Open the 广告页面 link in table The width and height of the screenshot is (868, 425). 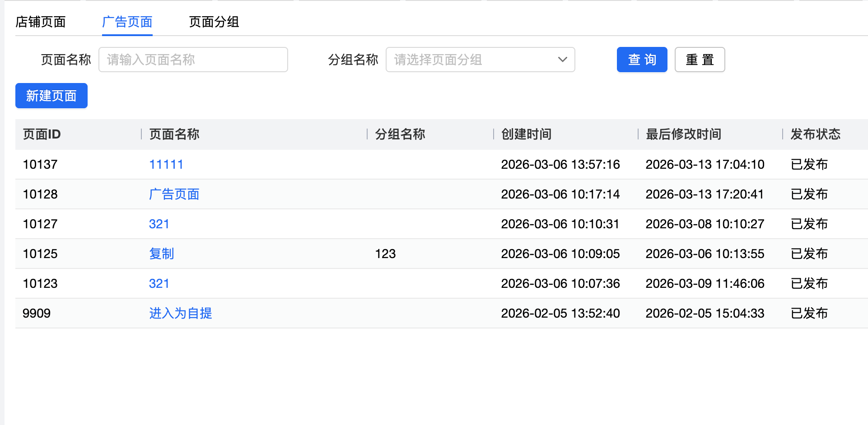pyautogui.click(x=174, y=194)
